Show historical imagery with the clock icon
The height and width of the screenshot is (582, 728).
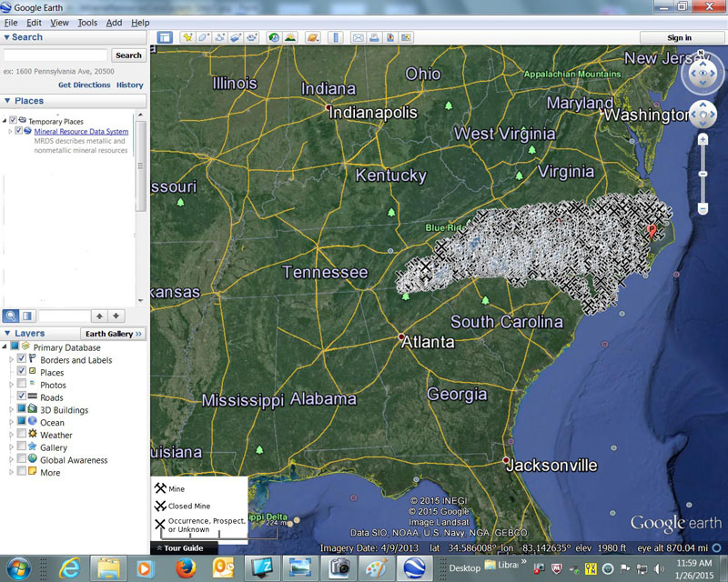click(x=274, y=37)
